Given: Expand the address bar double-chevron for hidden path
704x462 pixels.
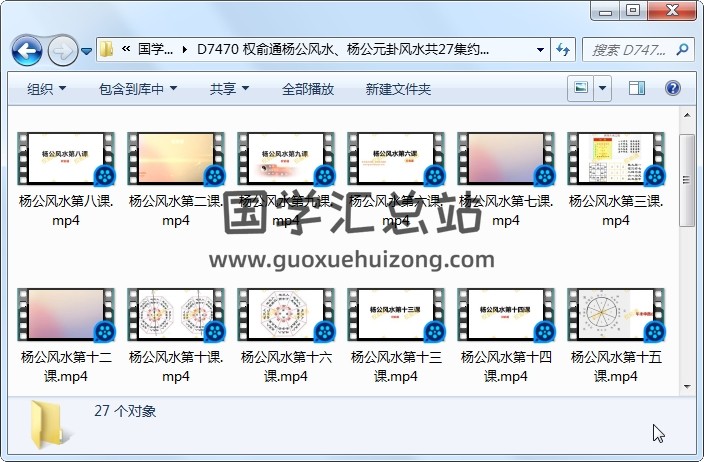Looking at the screenshot, I should point(126,49).
